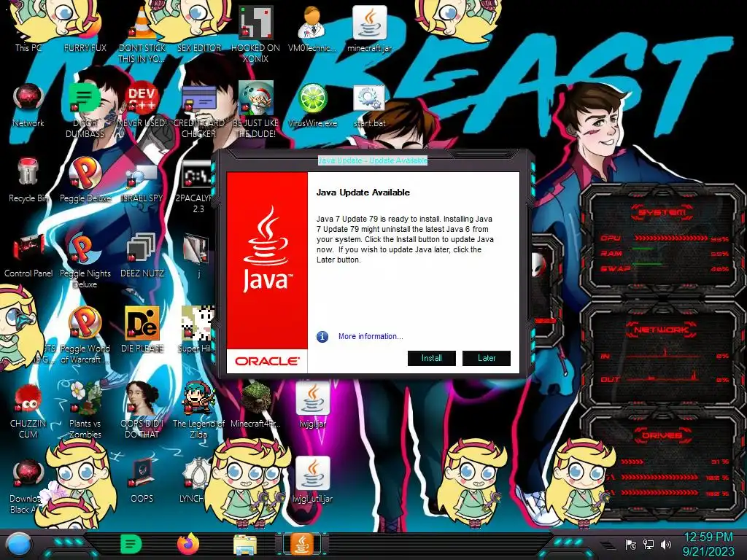Select the VirusWire.exe lime icon
747x560 pixels.
(x=312, y=105)
